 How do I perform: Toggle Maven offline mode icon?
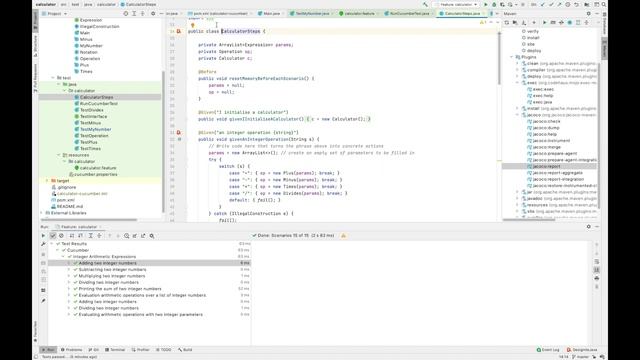pos(561,23)
